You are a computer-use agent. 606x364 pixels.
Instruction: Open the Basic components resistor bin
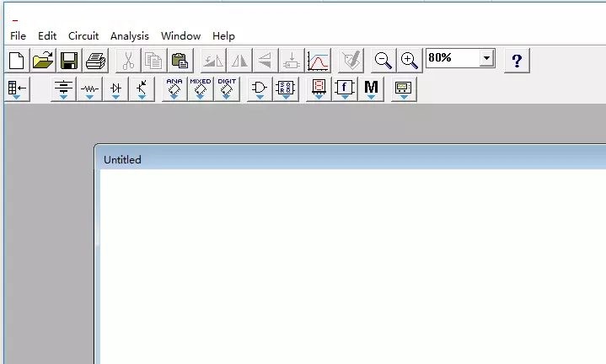89,88
